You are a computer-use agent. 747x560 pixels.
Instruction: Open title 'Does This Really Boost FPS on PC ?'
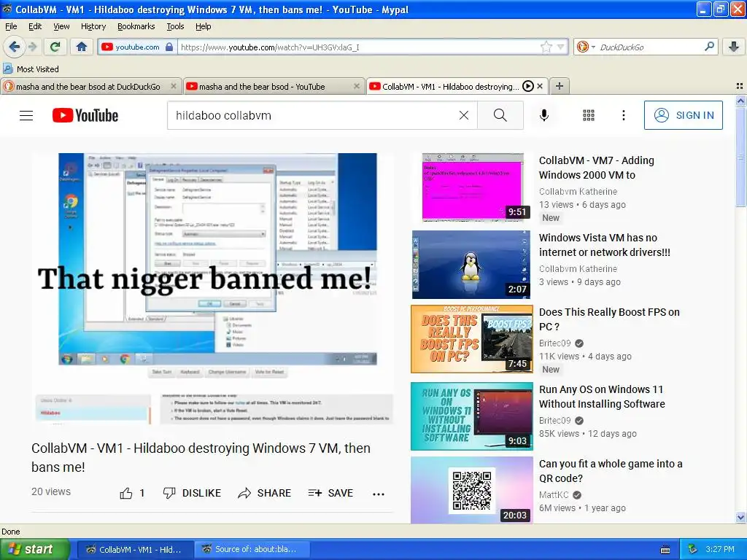609,319
